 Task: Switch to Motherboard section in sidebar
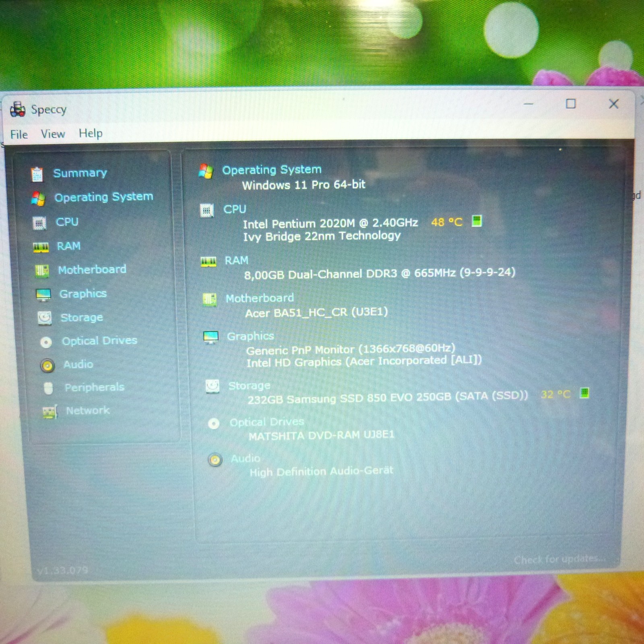pyautogui.click(x=92, y=269)
